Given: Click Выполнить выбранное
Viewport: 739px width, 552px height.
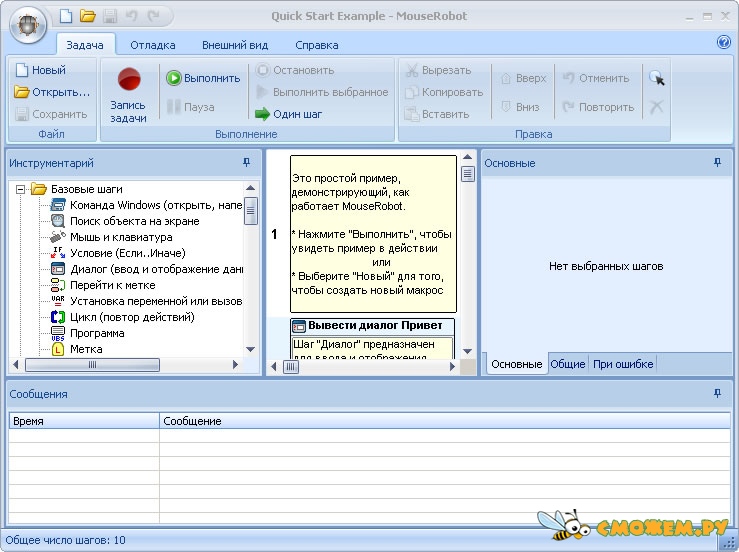Looking at the screenshot, I should point(322,92).
